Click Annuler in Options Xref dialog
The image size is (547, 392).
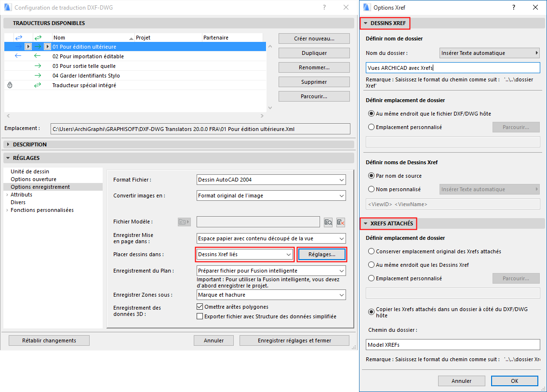pos(462,381)
